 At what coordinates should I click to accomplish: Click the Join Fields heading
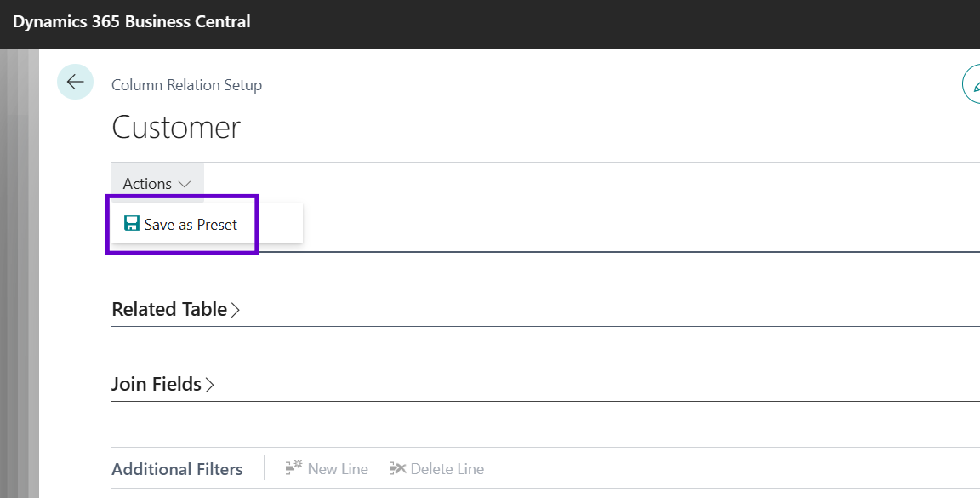point(157,384)
